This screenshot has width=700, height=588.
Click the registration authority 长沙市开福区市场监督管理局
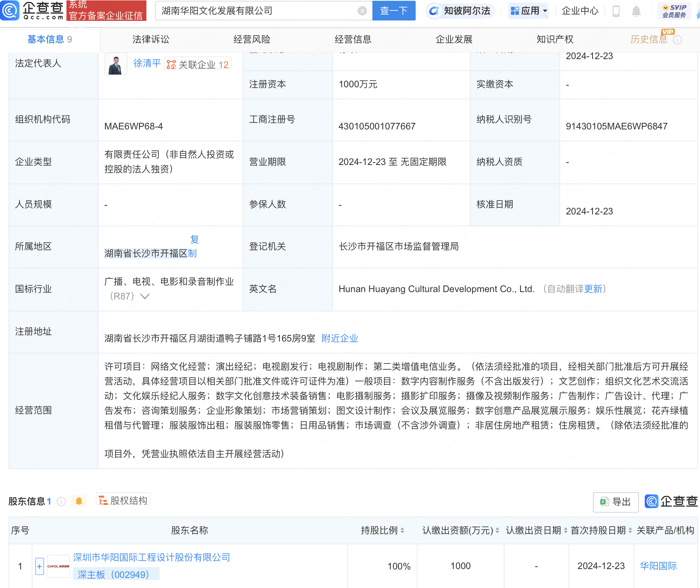[x=399, y=246]
